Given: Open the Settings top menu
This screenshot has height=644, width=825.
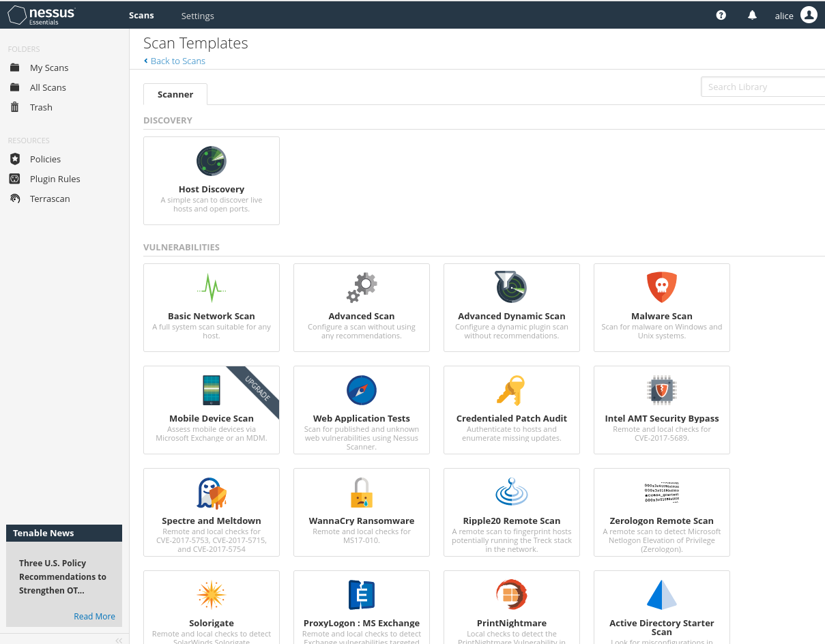Looking at the screenshot, I should pyautogui.click(x=198, y=16).
